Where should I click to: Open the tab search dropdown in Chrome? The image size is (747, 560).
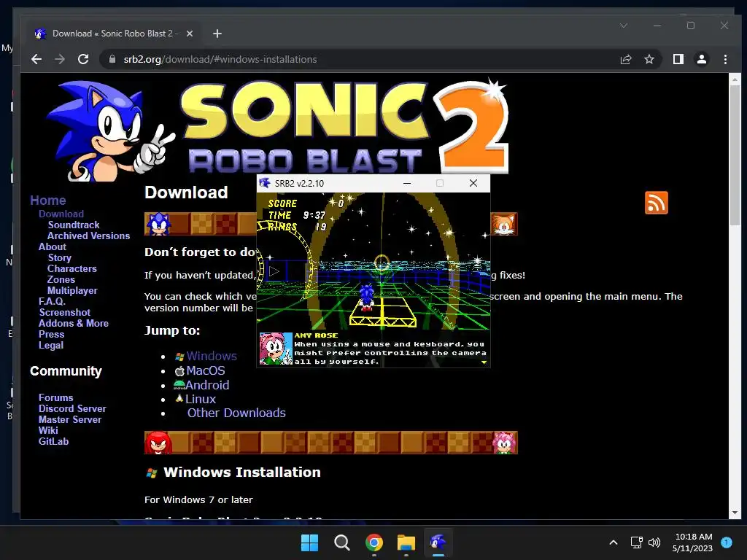click(x=624, y=26)
